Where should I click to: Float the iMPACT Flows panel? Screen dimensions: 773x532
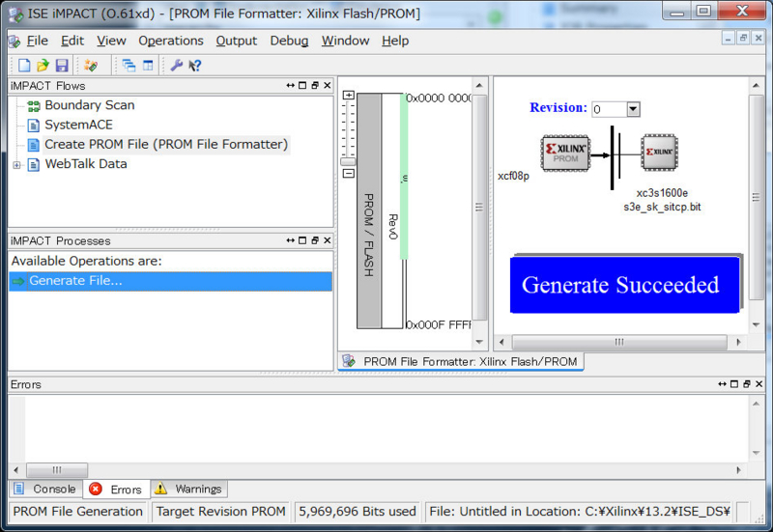315,85
